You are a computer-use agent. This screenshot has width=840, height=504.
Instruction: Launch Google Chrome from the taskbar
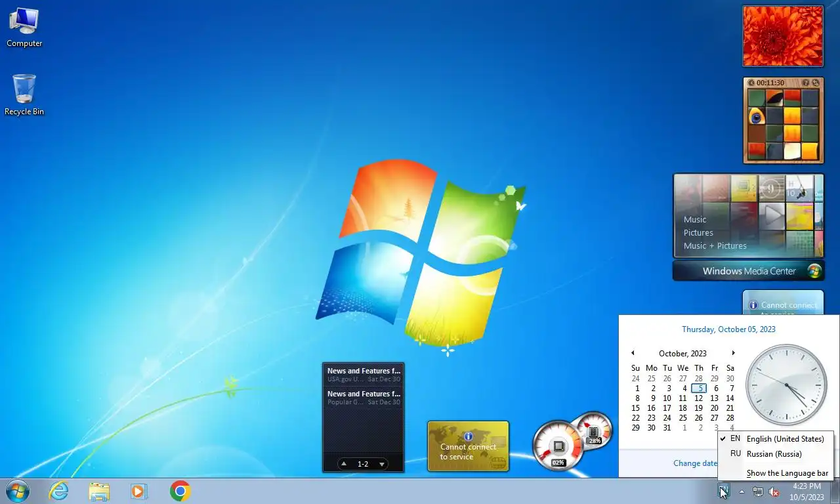(180, 491)
